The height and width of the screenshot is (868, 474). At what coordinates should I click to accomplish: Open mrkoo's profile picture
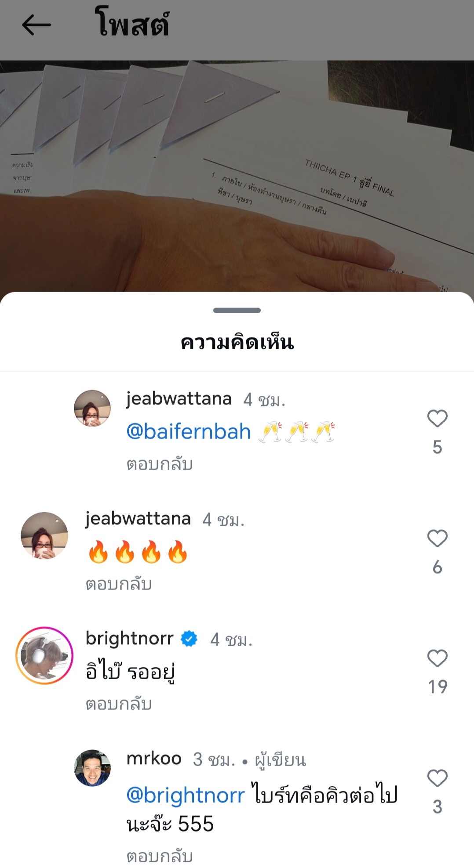tap(92, 768)
